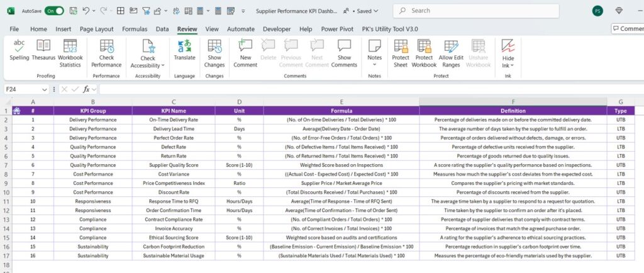
Task: Click into the Search box
Action: (x=476, y=11)
